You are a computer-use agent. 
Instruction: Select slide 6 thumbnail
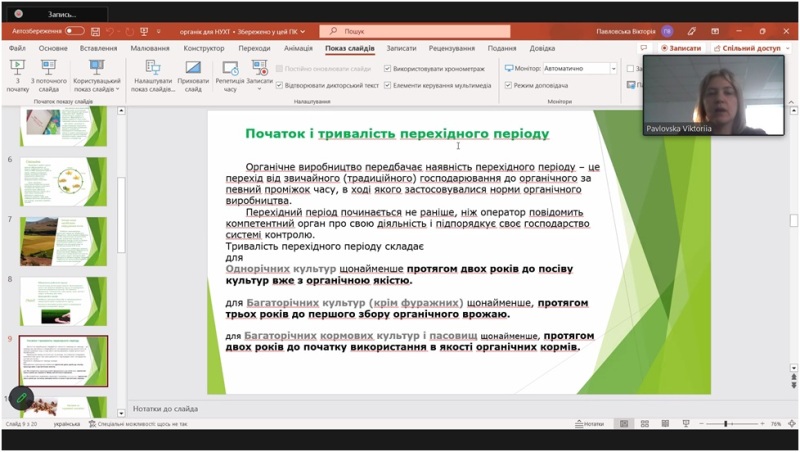point(63,182)
